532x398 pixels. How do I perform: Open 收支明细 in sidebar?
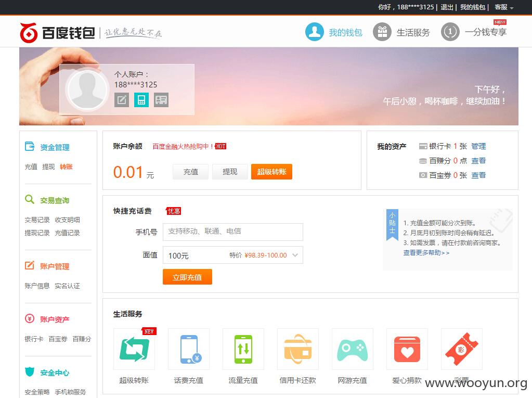point(67,220)
